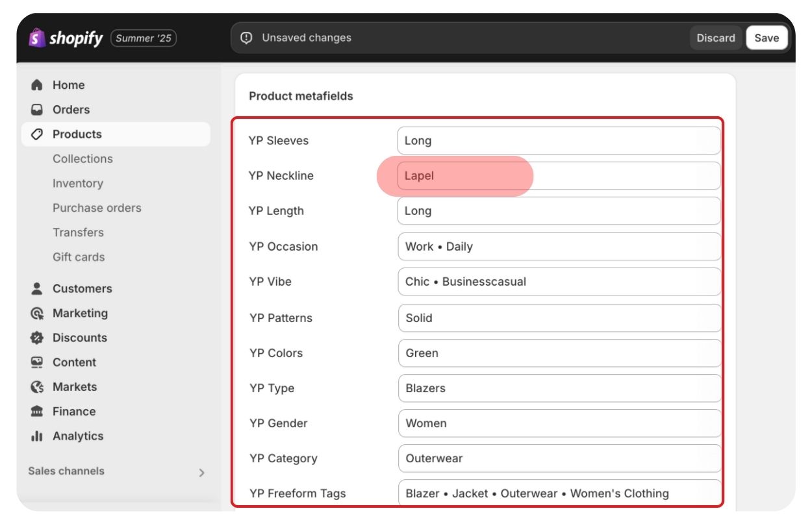Edit the YP Occasion field

559,247
